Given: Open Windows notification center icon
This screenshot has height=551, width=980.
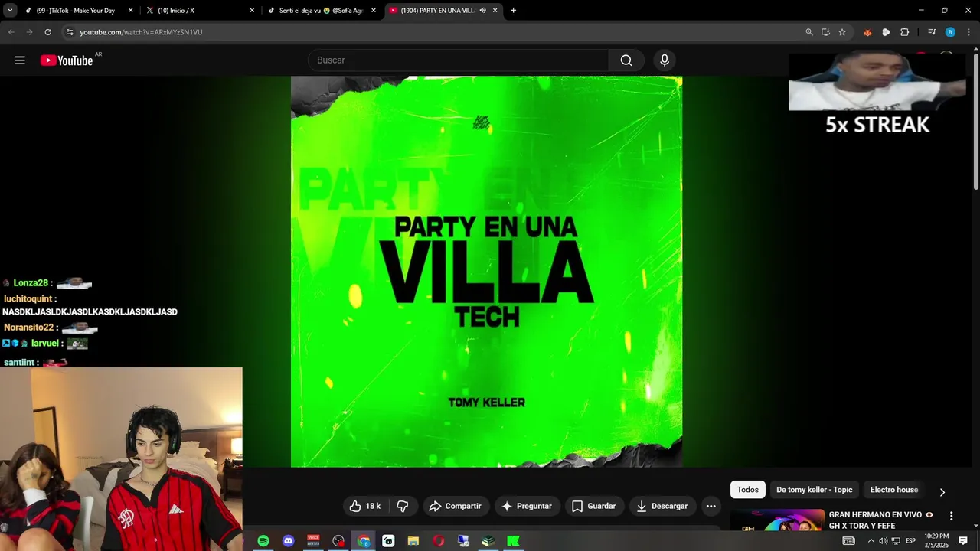Looking at the screenshot, I should point(963,541).
